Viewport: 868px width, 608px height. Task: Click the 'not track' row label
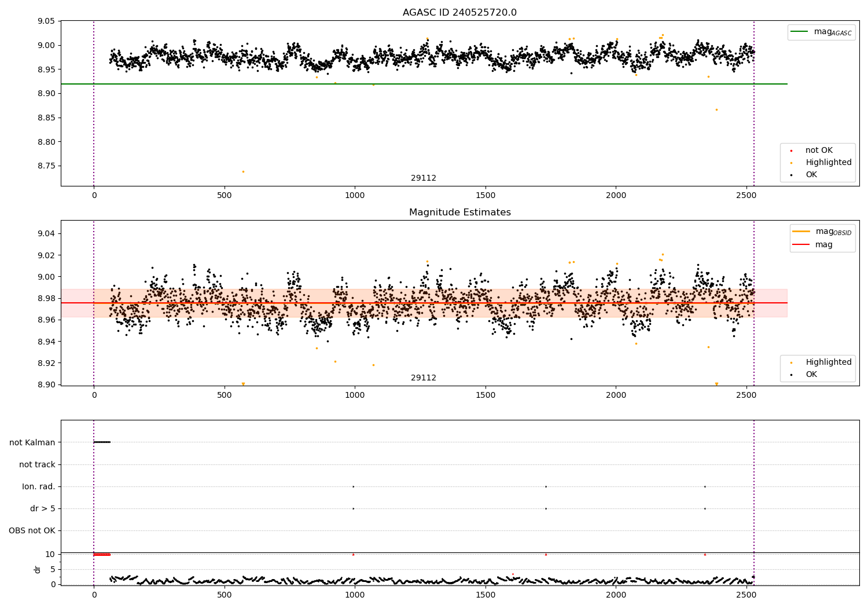coord(37,464)
